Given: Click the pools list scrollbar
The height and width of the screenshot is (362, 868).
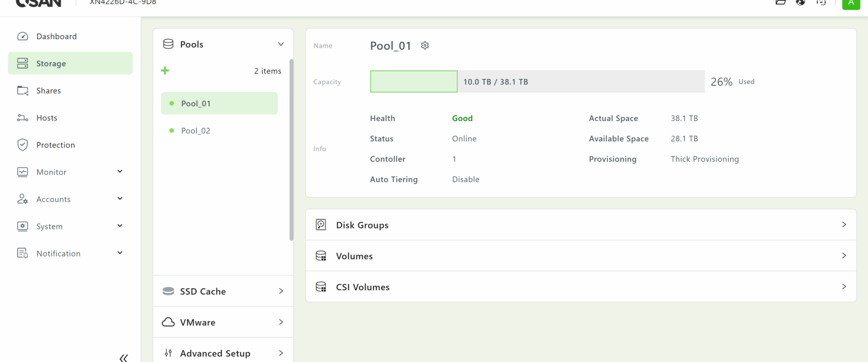Looking at the screenshot, I should pos(292,149).
